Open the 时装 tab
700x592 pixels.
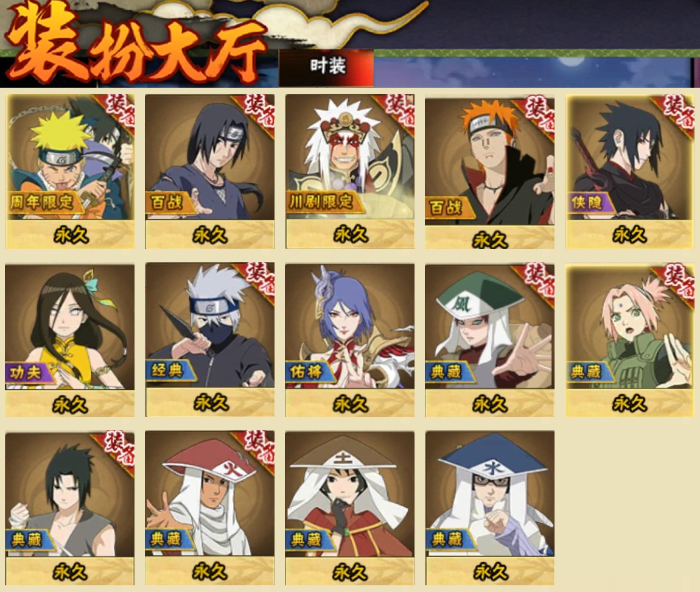point(326,67)
